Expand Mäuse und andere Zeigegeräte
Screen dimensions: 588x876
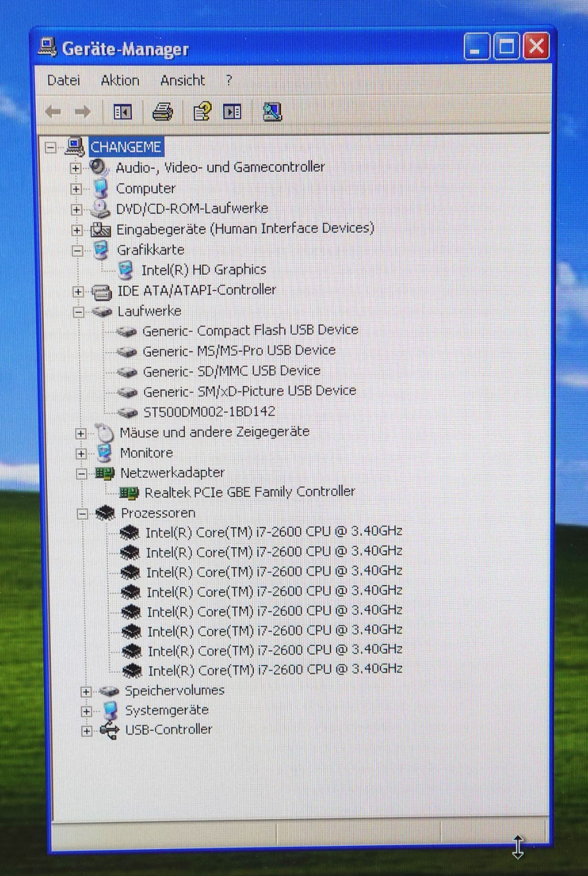80,434
